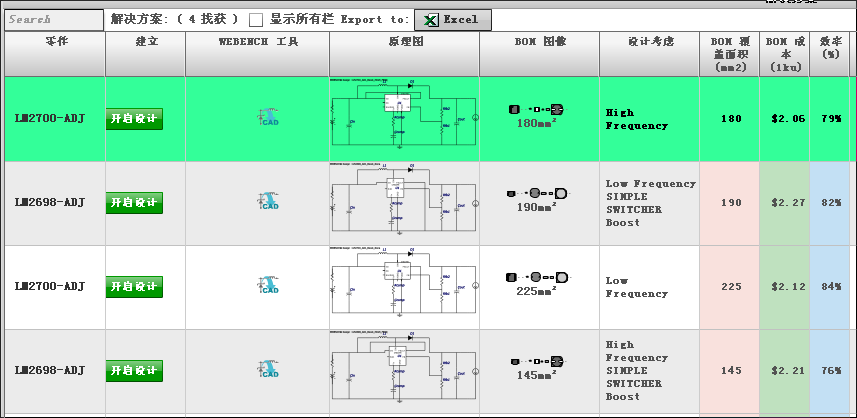
Task: Click the Excel icon in the export button
Action: tap(431, 20)
